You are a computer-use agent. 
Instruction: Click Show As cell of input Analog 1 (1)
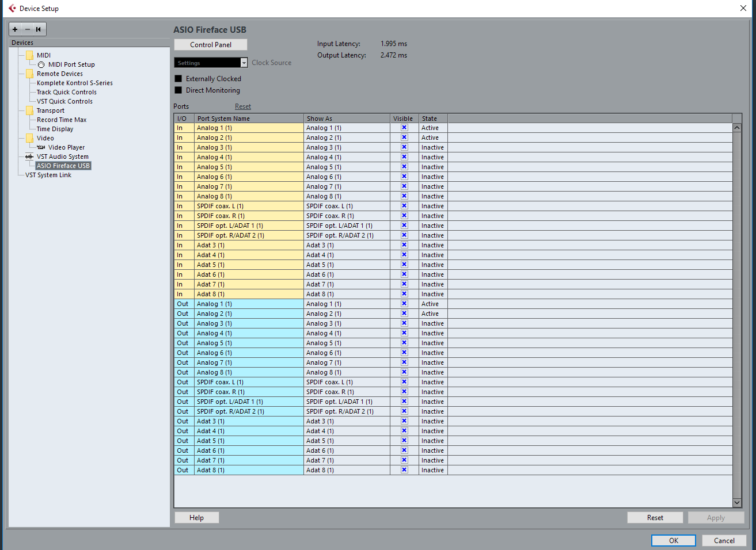pyautogui.click(x=347, y=128)
